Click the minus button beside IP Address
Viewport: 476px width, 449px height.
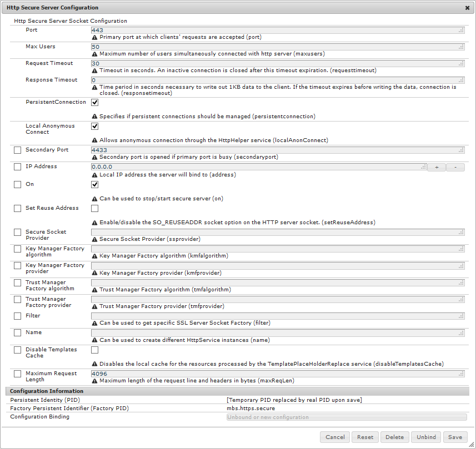click(x=455, y=167)
